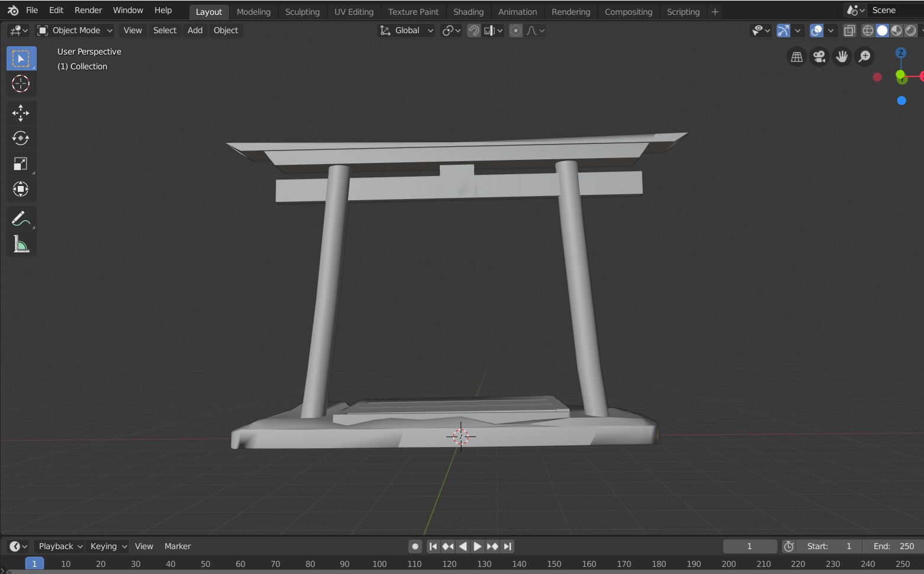Open the snapping options dropdown
The width and height of the screenshot is (924, 574).
pos(493,30)
